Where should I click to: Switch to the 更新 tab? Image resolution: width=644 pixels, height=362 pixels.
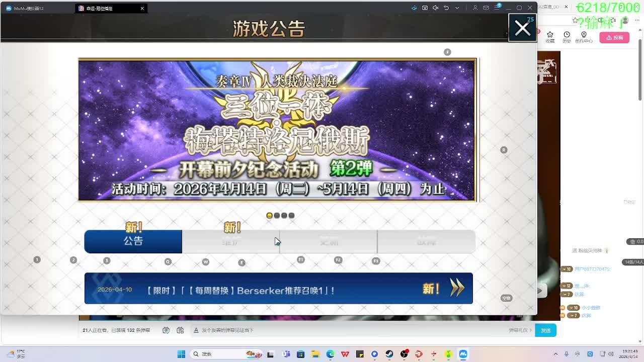[x=329, y=241]
